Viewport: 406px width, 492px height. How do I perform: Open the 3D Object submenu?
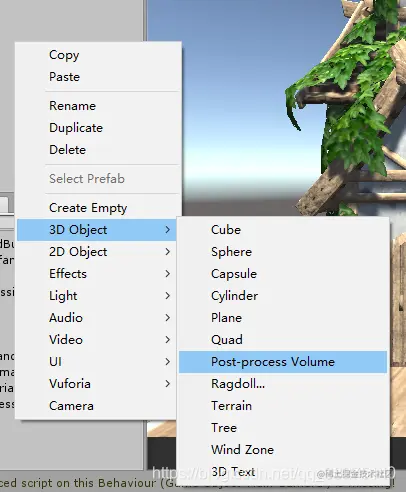tap(97, 230)
